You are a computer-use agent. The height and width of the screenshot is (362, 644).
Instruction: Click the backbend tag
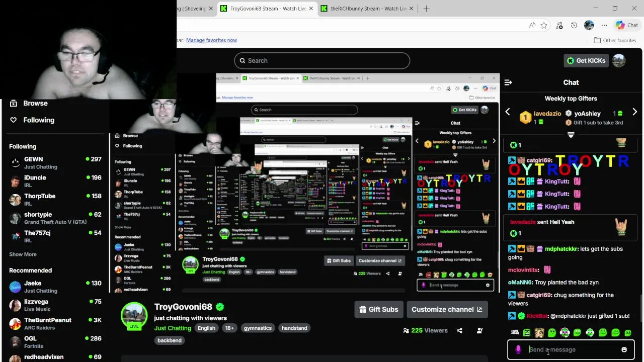[x=170, y=340]
